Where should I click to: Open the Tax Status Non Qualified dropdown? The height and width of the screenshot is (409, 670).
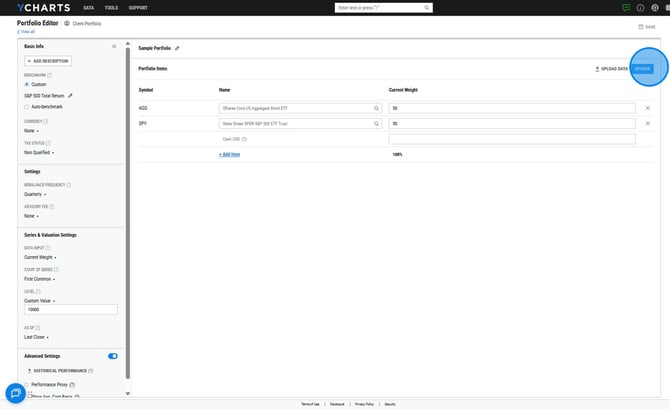[39, 153]
